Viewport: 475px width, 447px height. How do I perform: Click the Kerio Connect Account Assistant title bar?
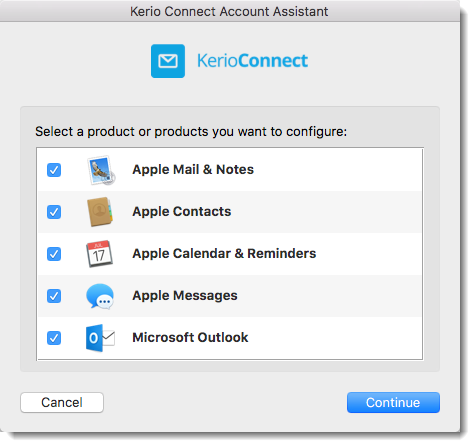click(229, 11)
